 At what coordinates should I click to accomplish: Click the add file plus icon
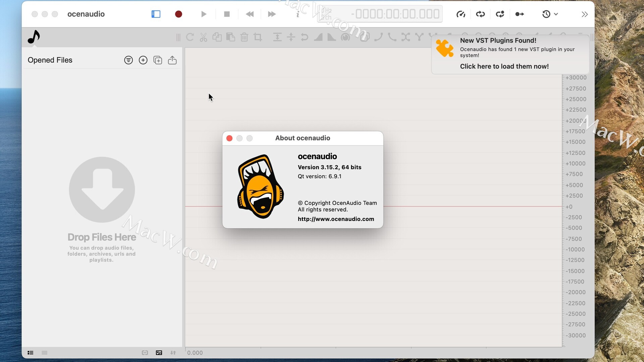[x=143, y=60]
